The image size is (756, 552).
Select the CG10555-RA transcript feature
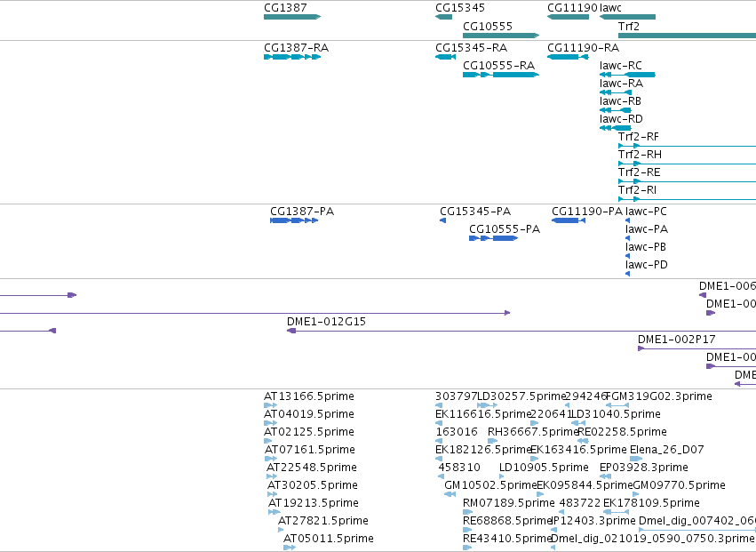point(501,75)
